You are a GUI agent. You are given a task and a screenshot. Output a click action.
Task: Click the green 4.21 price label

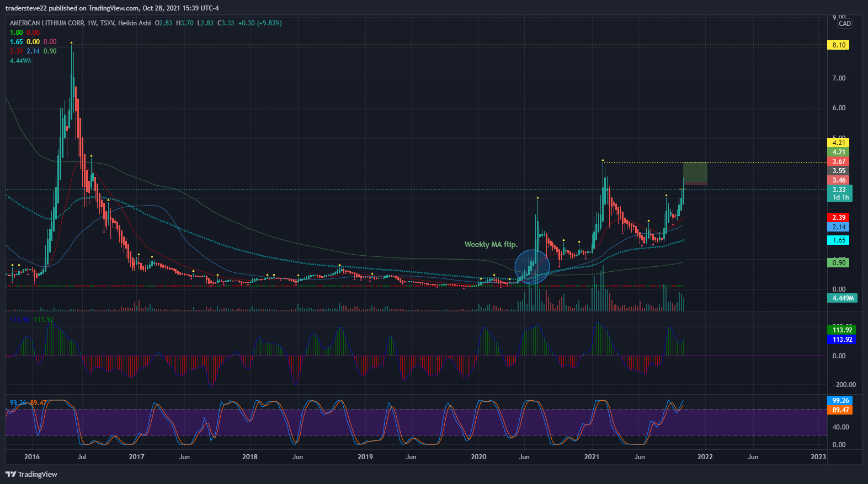838,152
